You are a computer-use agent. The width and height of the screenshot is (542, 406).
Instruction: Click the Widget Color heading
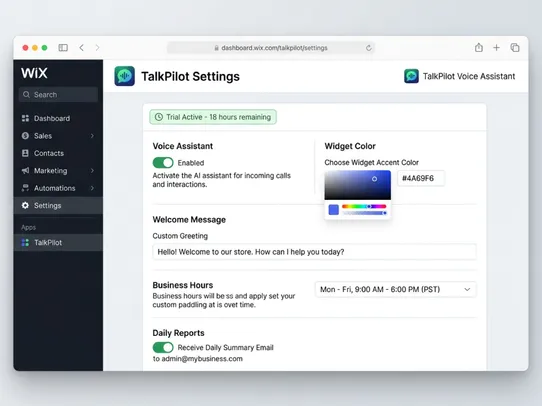coord(350,146)
